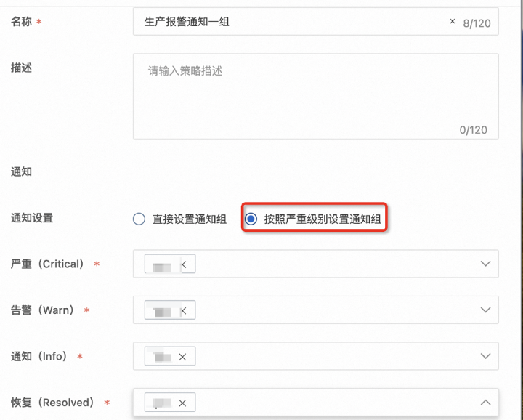Remove the selected tag in 严重（Critical）
This screenshot has width=523, height=420.
click(183, 265)
